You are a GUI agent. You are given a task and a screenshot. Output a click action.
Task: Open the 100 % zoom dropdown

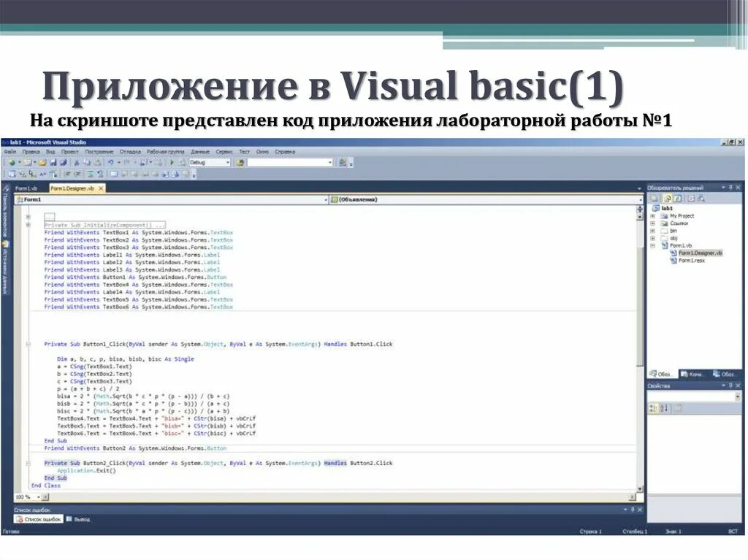pos(38,497)
